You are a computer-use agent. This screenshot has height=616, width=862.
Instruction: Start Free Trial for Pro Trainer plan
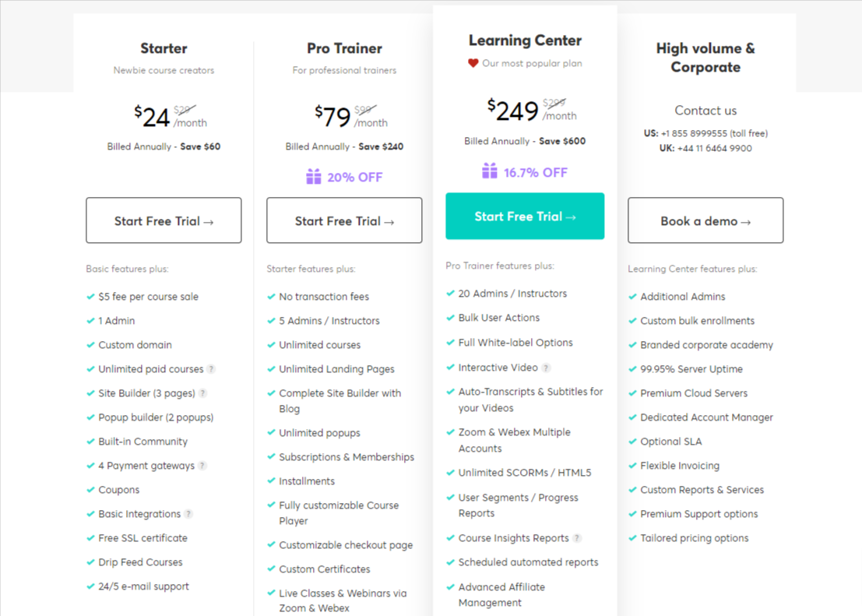click(x=344, y=220)
